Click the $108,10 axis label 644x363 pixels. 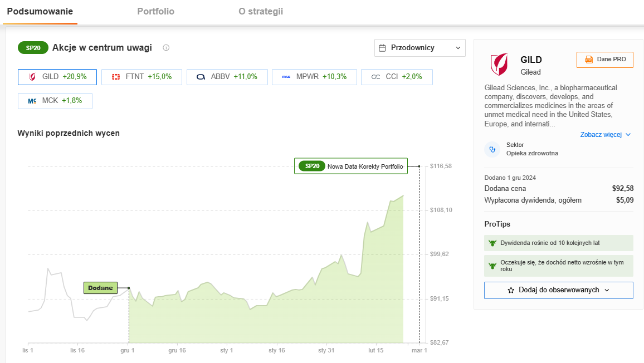point(441,210)
